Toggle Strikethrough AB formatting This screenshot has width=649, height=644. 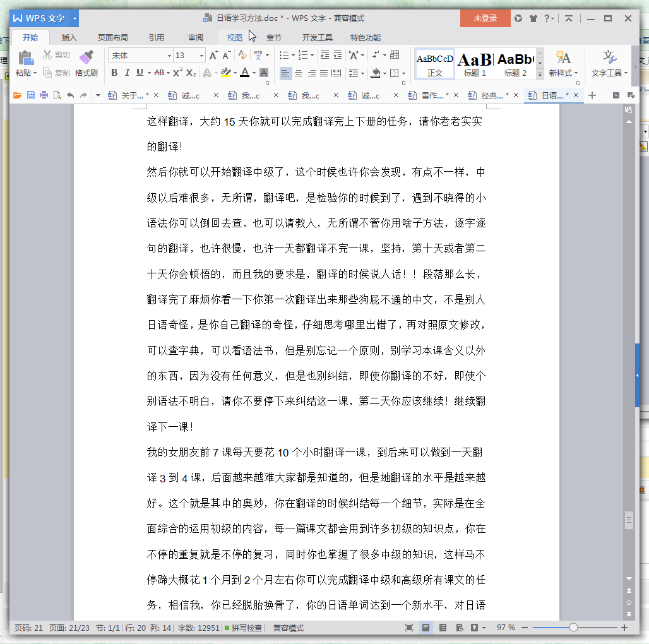159,73
